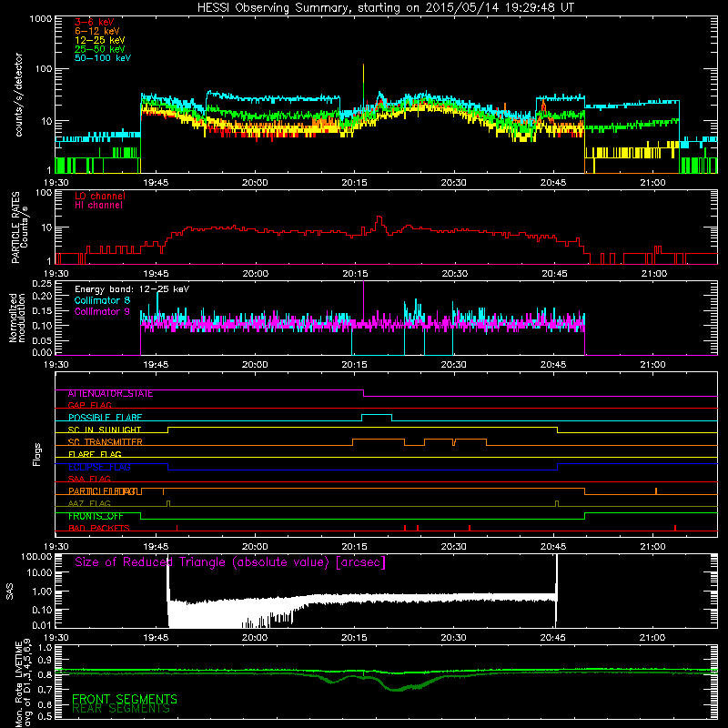
Task: Click the HI channel legend label
Action: click(x=98, y=206)
